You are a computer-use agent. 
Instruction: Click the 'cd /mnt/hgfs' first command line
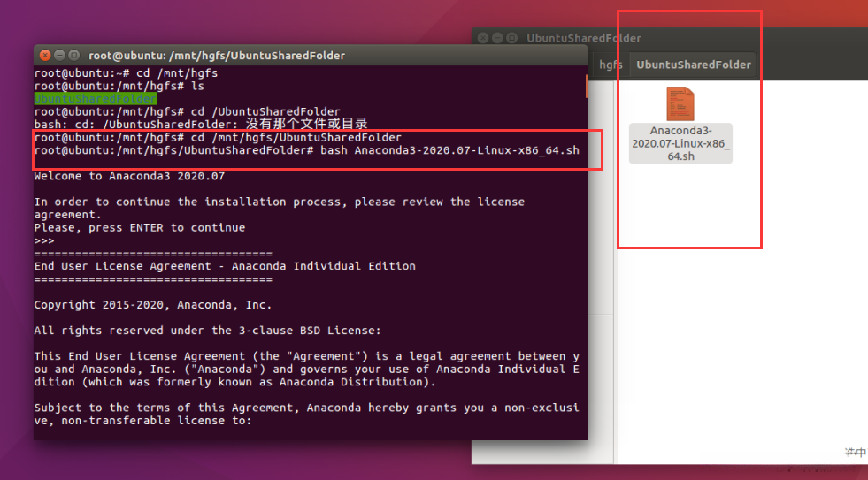pyautogui.click(x=126, y=73)
